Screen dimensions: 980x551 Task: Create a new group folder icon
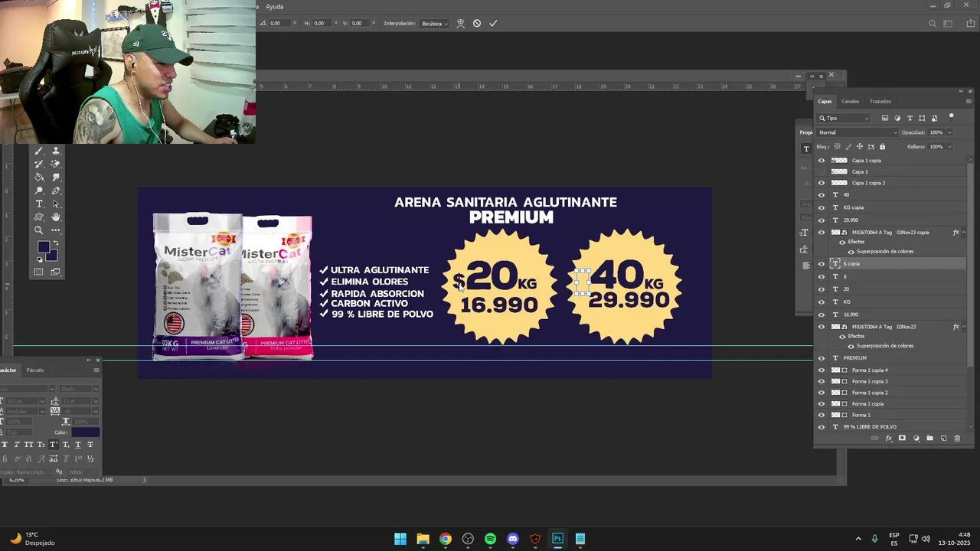[x=929, y=439]
